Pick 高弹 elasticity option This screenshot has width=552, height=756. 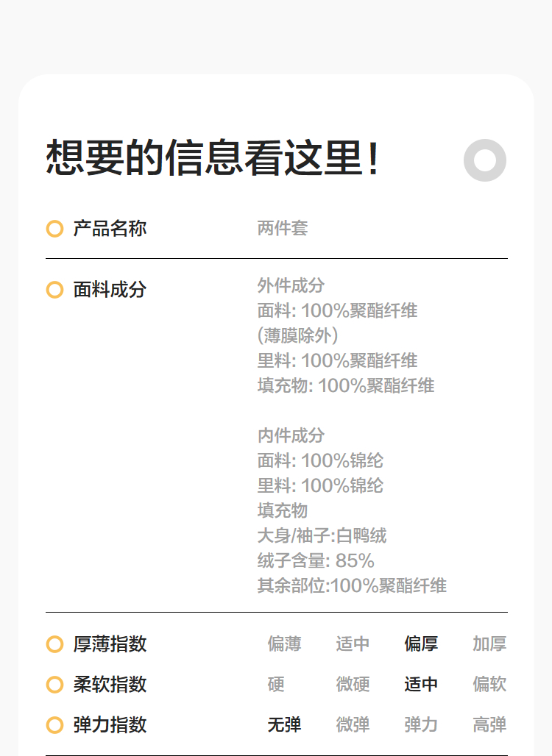click(x=489, y=725)
